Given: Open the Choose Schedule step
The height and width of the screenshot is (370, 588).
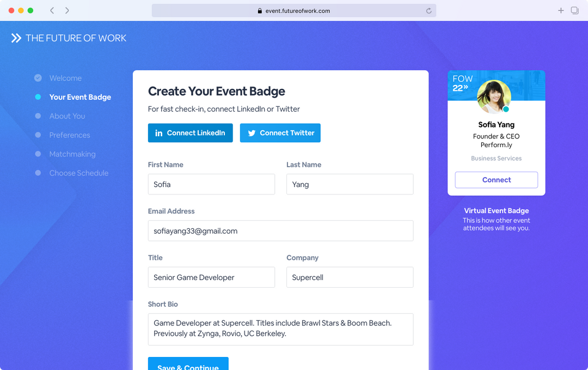Looking at the screenshot, I should coord(79,173).
